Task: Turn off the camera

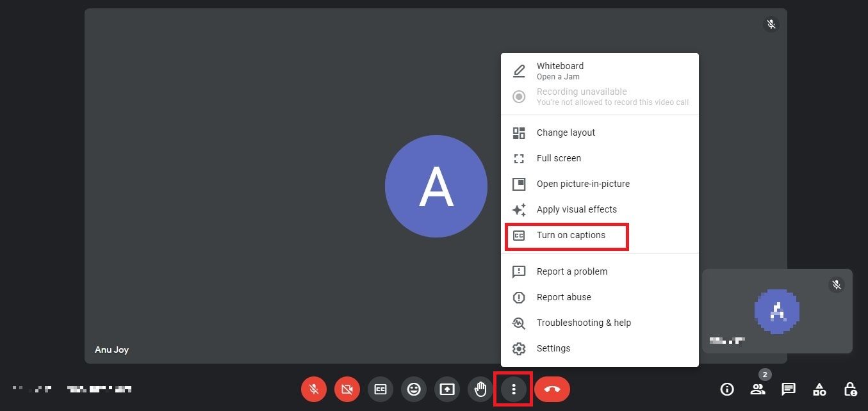Action: (347, 389)
